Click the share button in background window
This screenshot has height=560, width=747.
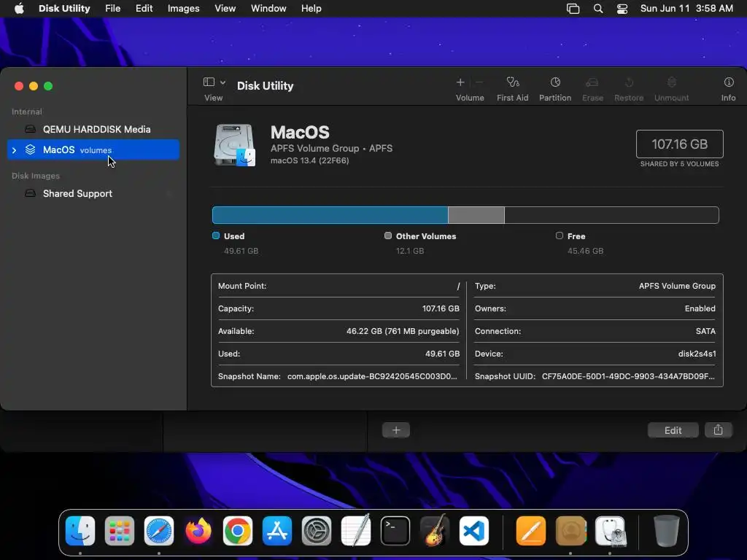click(x=719, y=430)
